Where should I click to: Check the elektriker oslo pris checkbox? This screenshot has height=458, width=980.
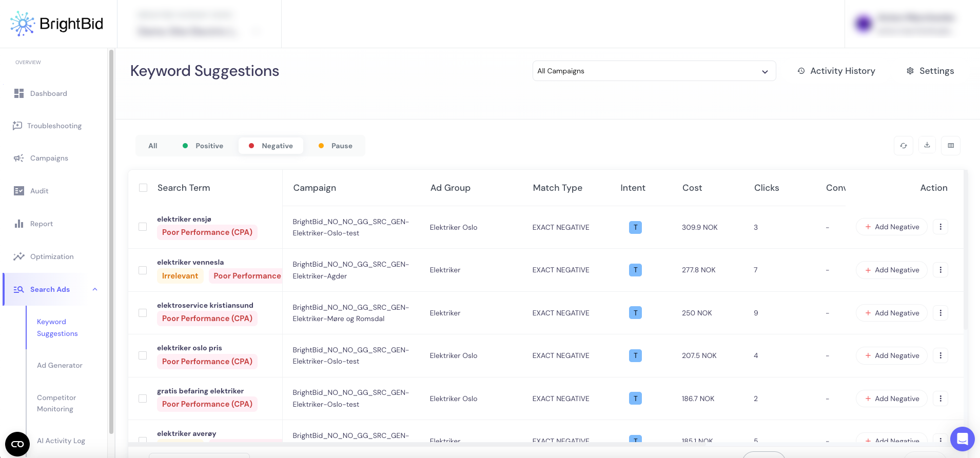(x=143, y=355)
